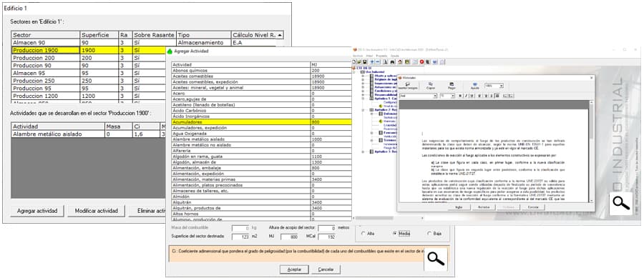Select the Baja risk radio button
The image size is (644, 278).
pyautogui.click(x=429, y=233)
